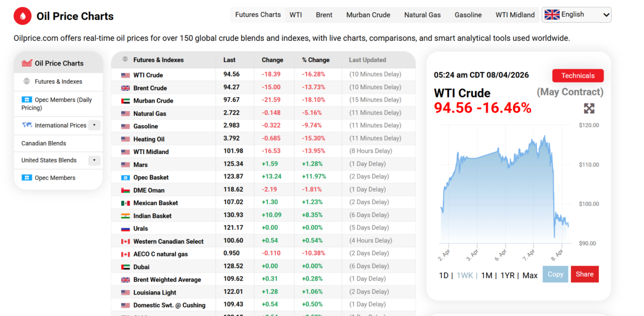
Task: Open the Brent tab
Action: click(324, 15)
